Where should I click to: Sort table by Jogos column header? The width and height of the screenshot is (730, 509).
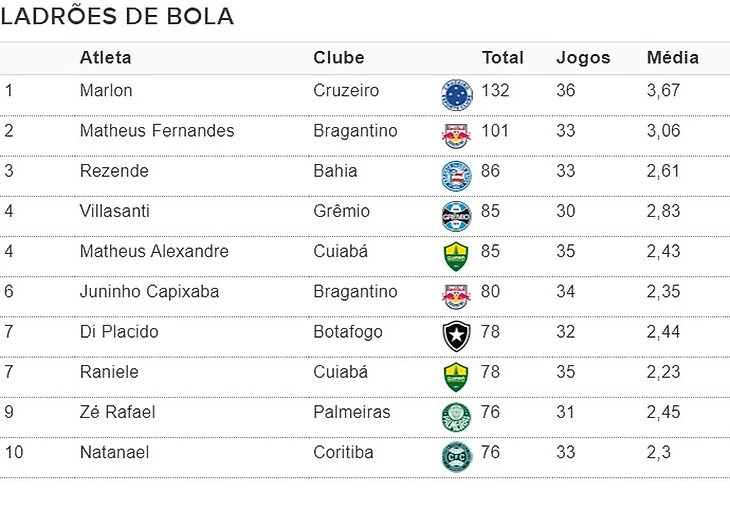point(583,58)
